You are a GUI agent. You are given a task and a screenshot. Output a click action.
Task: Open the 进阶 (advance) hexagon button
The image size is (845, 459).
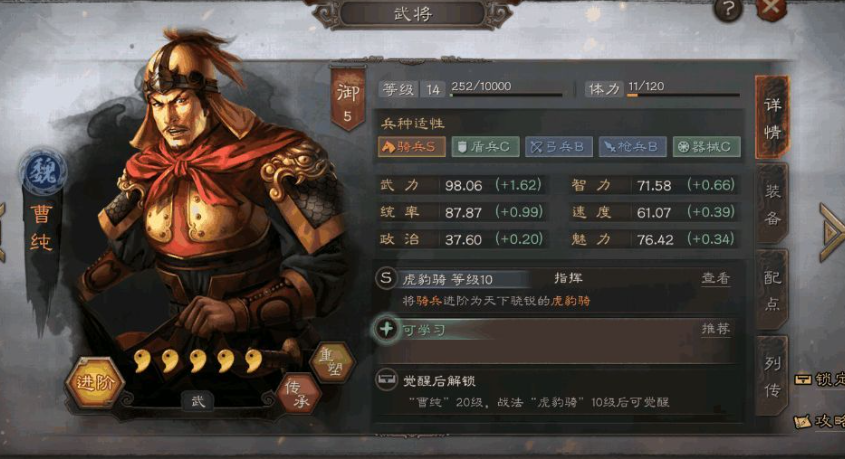pos(95,382)
